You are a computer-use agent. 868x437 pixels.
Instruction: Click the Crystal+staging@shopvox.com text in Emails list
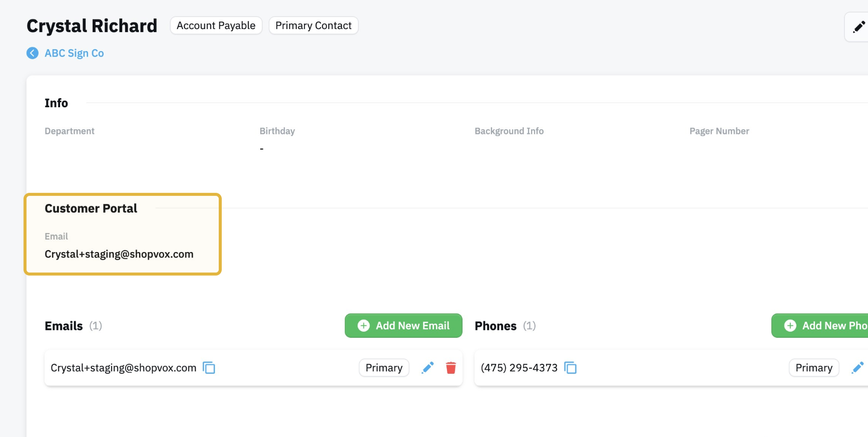pyautogui.click(x=124, y=368)
